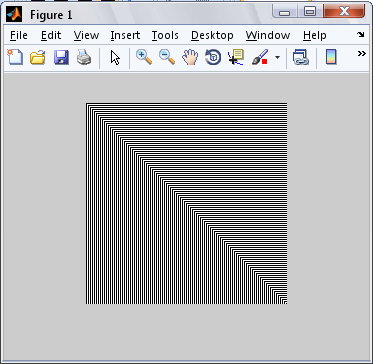This screenshot has height=364, width=373.
Task: Dock the figure using the menu bar arrow
Action: (361, 34)
